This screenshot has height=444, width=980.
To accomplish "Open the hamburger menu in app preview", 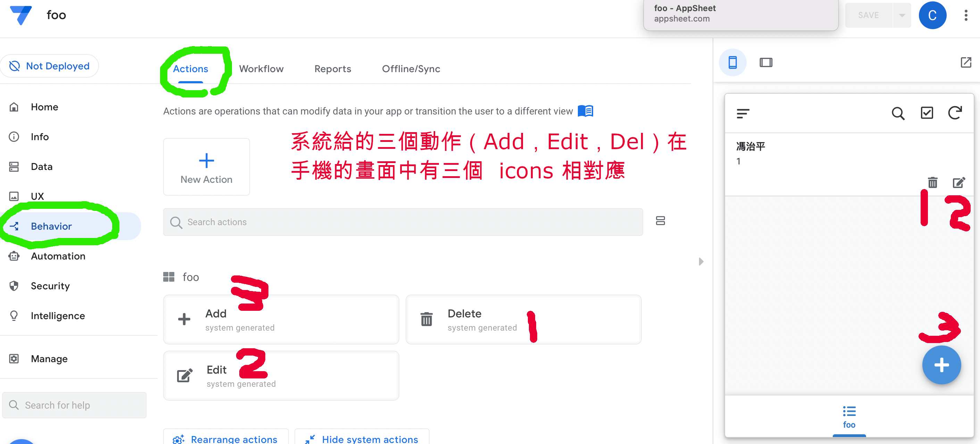I will click(x=742, y=113).
